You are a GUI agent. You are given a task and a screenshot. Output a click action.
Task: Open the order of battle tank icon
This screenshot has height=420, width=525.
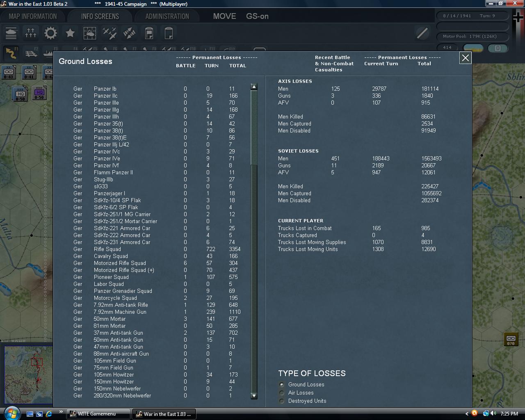(x=11, y=33)
